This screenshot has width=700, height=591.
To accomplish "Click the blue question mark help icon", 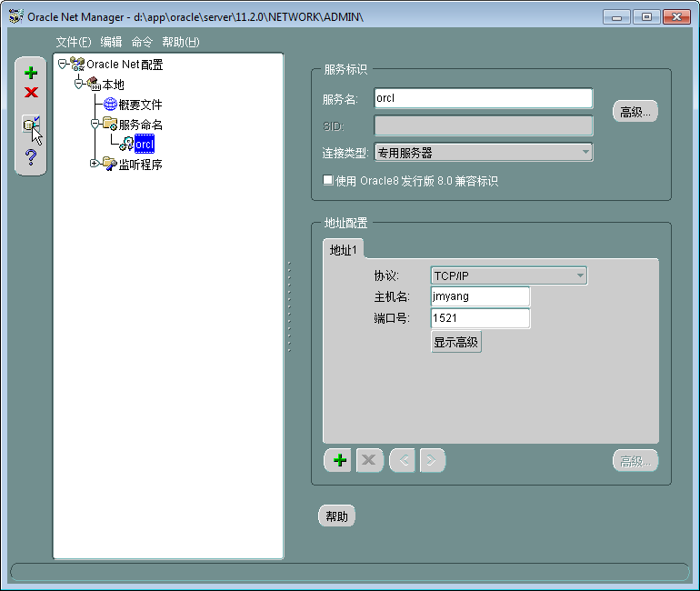I will pos(31,157).
